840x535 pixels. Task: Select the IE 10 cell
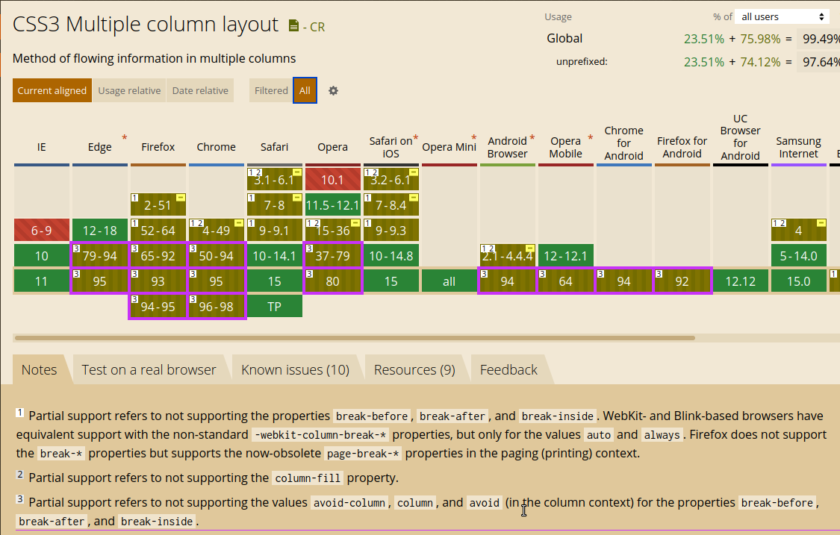[x=41, y=256]
